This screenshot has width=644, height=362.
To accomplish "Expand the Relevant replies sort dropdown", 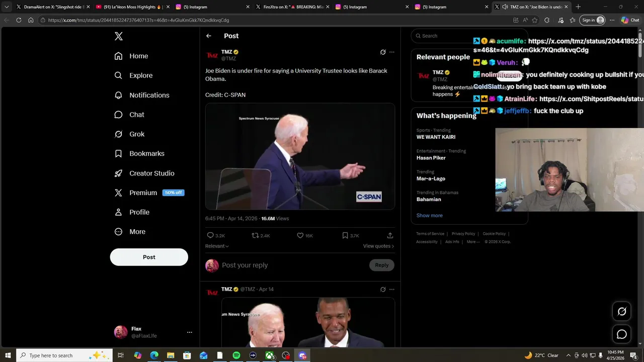I will point(217,246).
